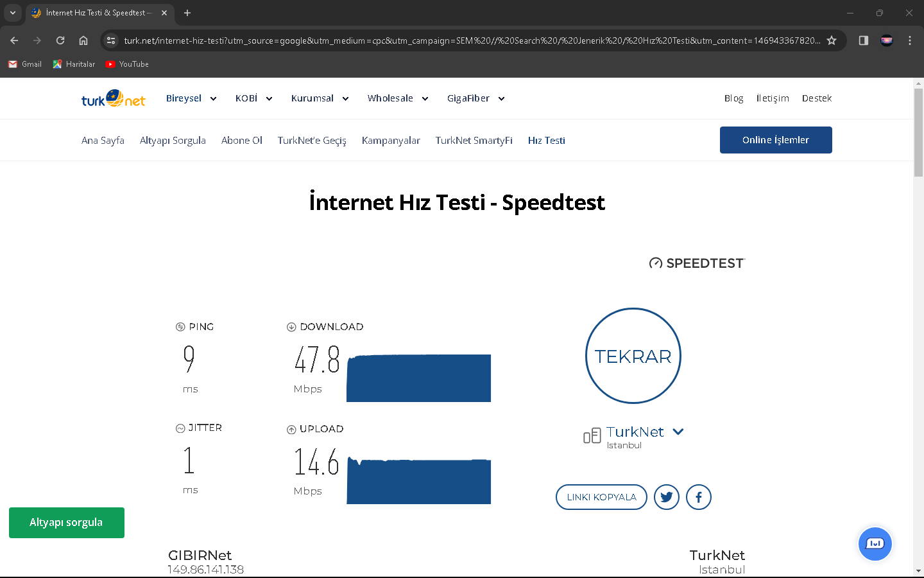Go to Kampanyalar tab
Viewport: 924px width, 578px height.
point(391,141)
